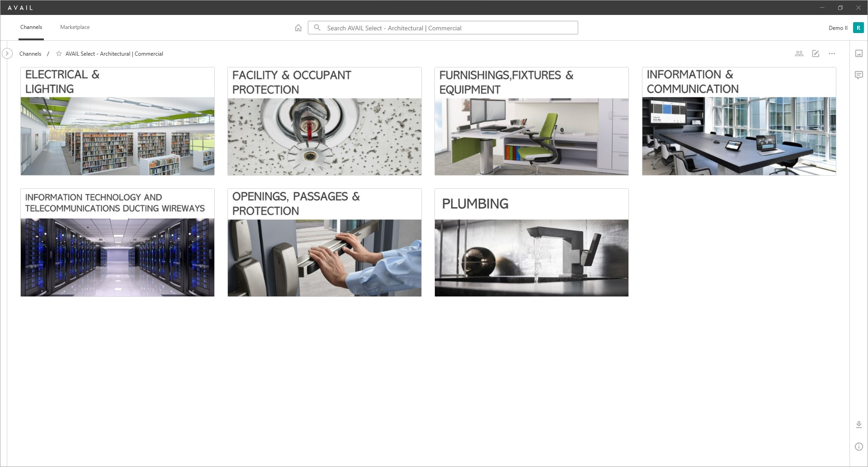
Task: Open channel members icon
Action: coord(799,53)
